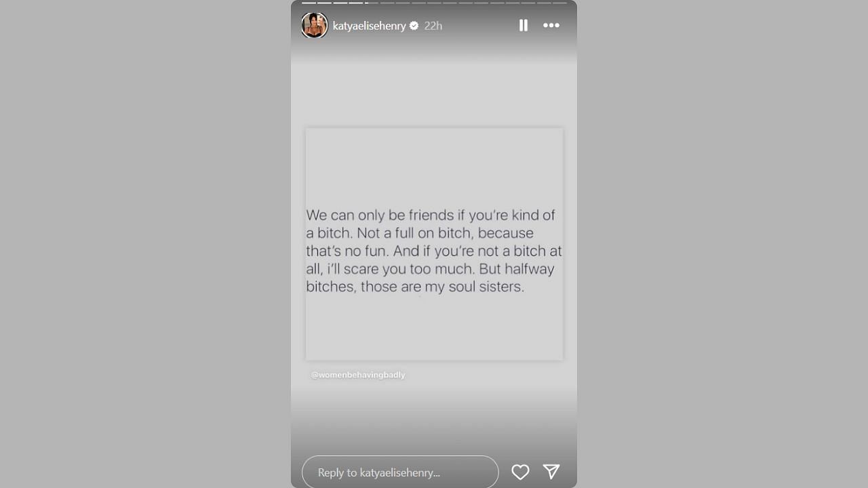Click the partially filled fifth progress segment
Viewport: 868px width, 488px height.
[x=371, y=3]
